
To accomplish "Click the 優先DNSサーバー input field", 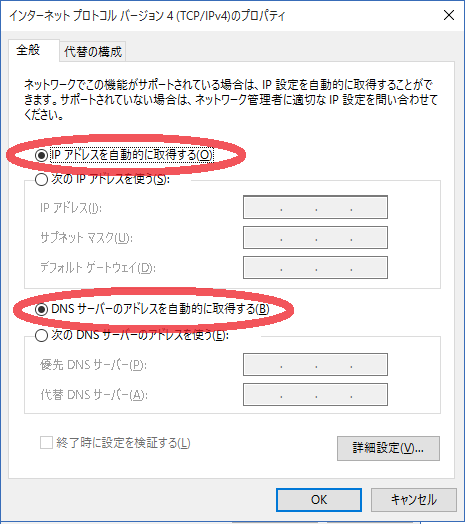I will [x=315, y=365].
